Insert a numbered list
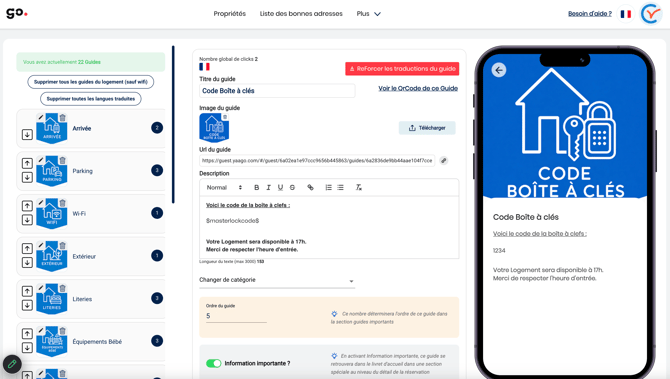This screenshot has width=670, height=379. [328, 188]
